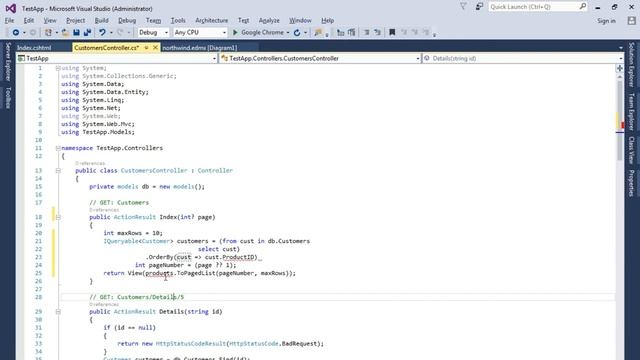640x360 pixels.
Task: Open the Build menu
Action: click(102, 20)
